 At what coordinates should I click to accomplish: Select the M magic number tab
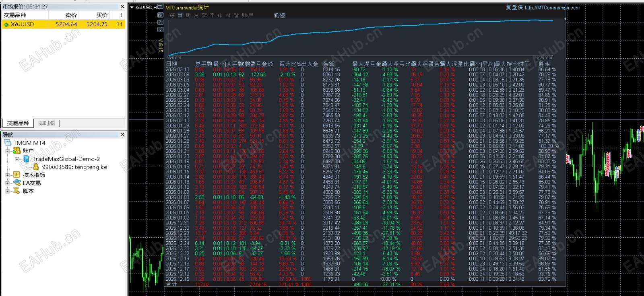(228, 15)
